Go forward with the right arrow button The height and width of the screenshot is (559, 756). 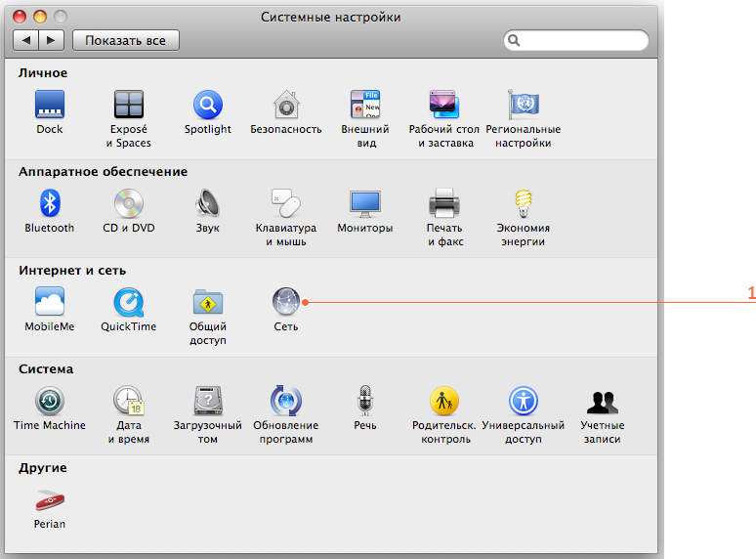click(52, 40)
